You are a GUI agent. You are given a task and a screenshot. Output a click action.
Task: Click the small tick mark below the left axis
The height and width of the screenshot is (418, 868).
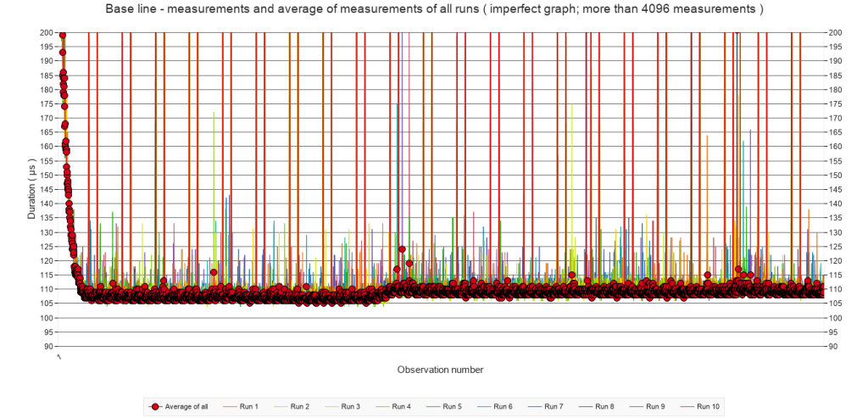(58, 358)
